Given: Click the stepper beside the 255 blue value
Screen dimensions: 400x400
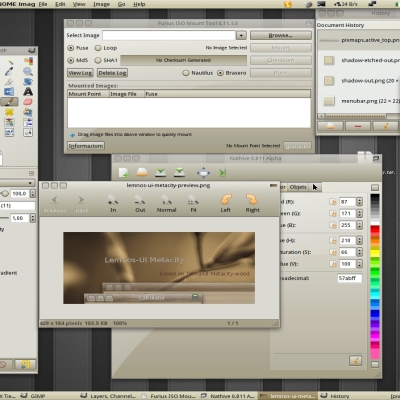Looking at the screenshot, I should coord(359,225).
